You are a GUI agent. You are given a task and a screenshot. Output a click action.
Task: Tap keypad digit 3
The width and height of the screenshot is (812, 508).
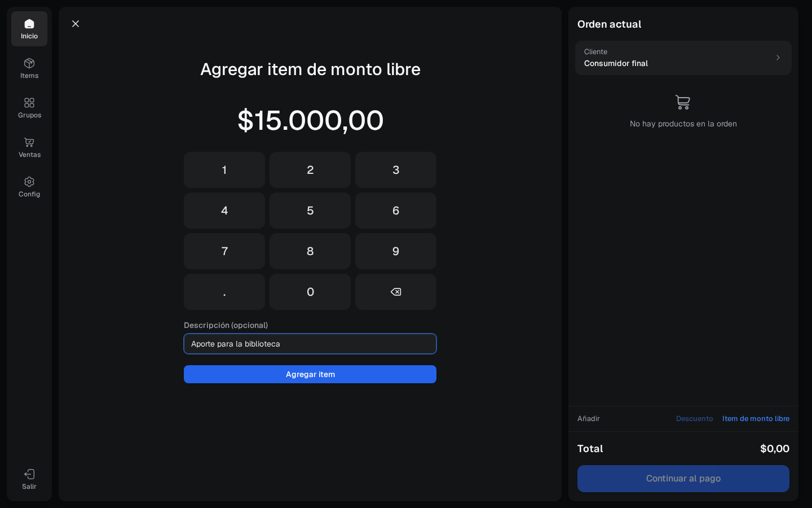396,170
